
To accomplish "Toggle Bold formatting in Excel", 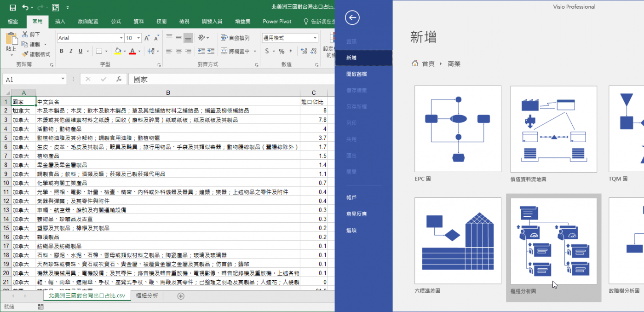I will point(61,51).
